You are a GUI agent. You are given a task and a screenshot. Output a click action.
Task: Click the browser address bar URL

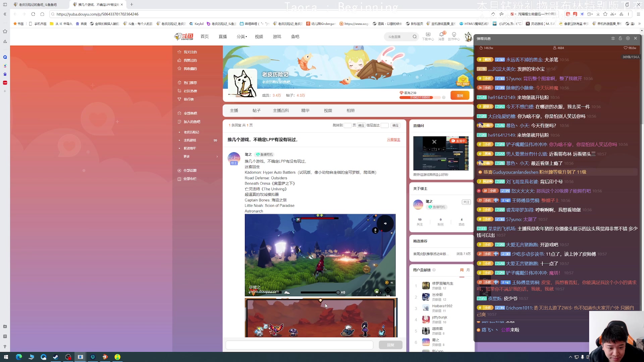pyautogui.click(x=98, y=14)
